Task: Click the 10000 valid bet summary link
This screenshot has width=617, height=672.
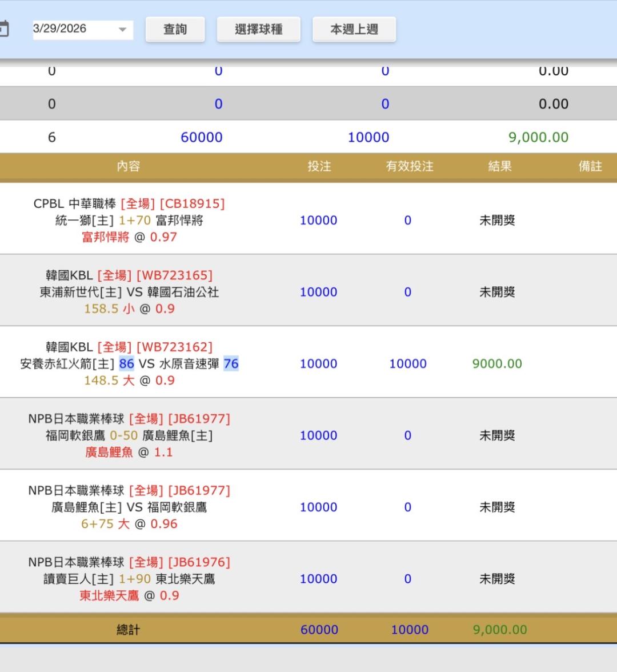Action: [368, 137]
